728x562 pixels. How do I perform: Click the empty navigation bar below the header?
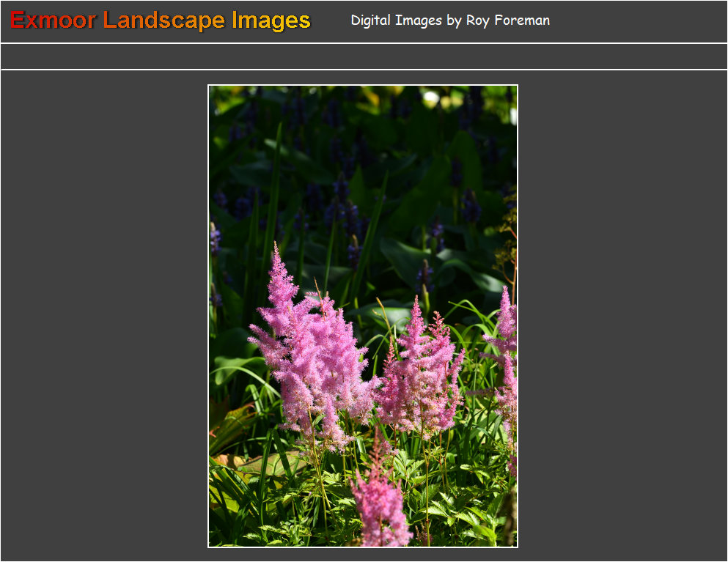pos(364,56)
